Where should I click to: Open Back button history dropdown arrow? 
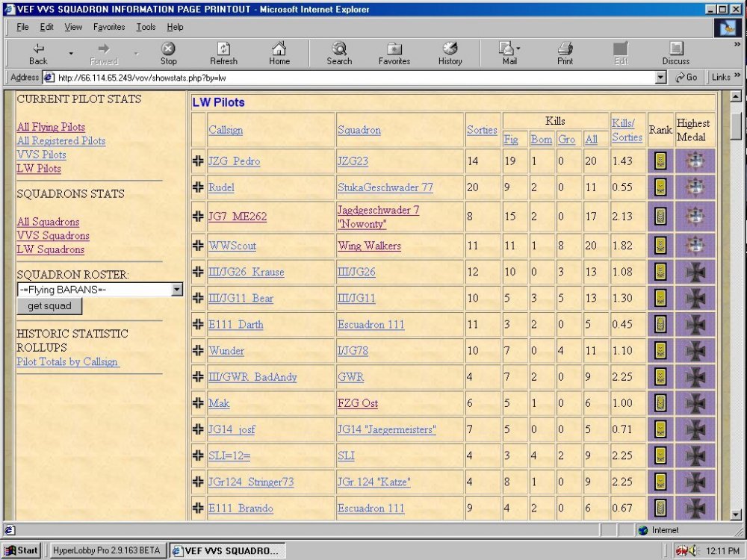click(71, 54)
